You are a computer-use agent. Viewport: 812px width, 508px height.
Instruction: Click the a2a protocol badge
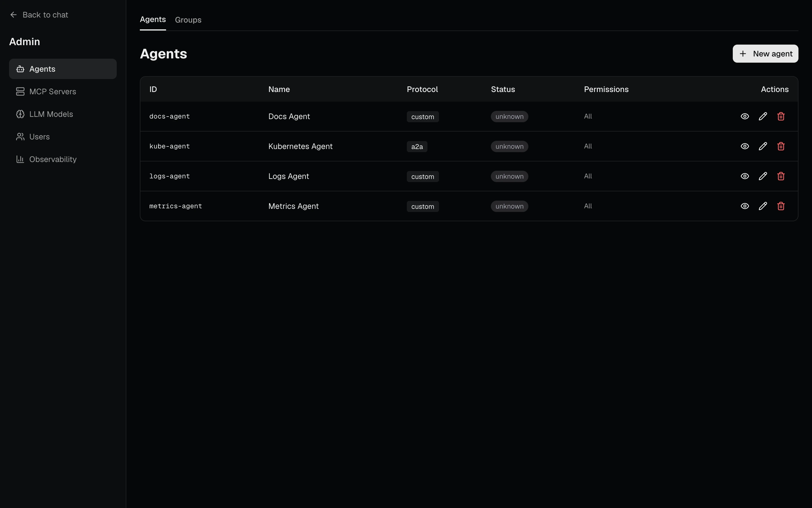417,146
